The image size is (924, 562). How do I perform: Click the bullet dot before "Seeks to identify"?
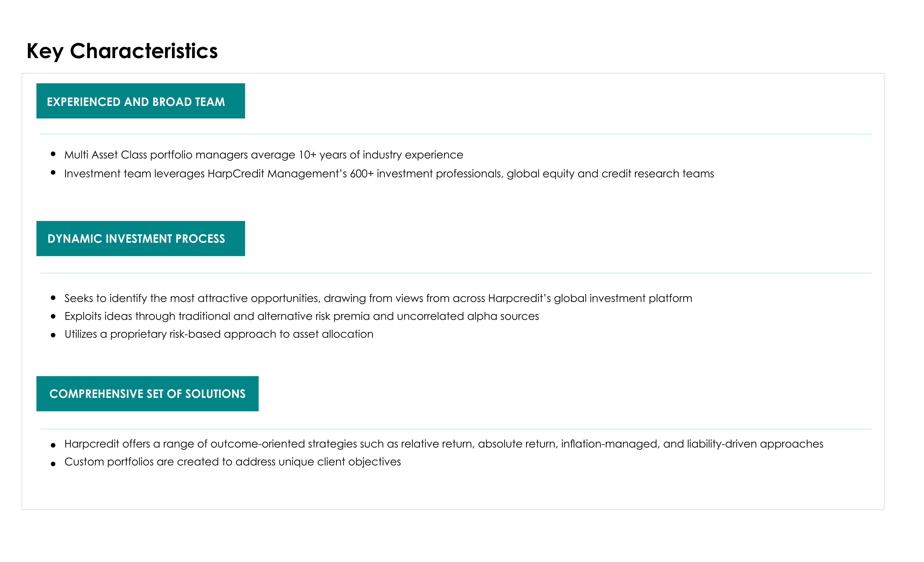pyautogui.click(x=53, y=298)
